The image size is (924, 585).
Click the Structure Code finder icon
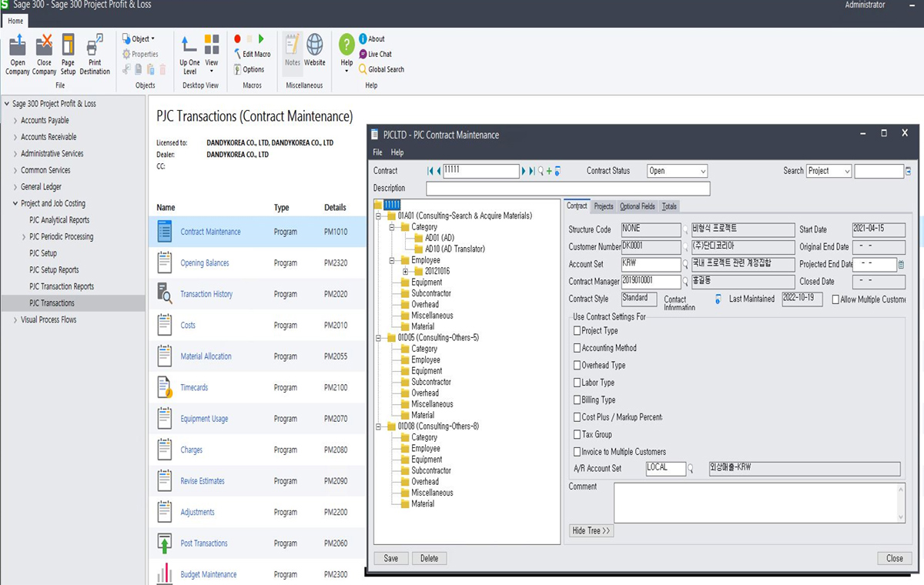[685, 229]
